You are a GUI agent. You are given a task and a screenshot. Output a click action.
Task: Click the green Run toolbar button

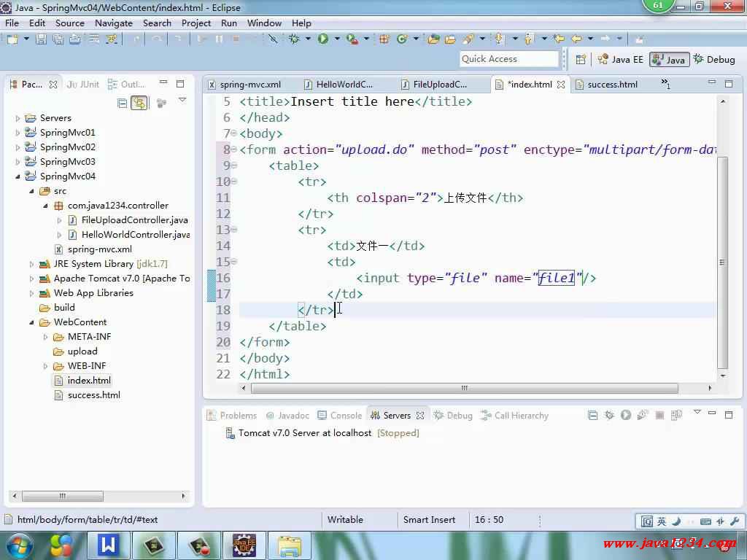tap(323, 39)
